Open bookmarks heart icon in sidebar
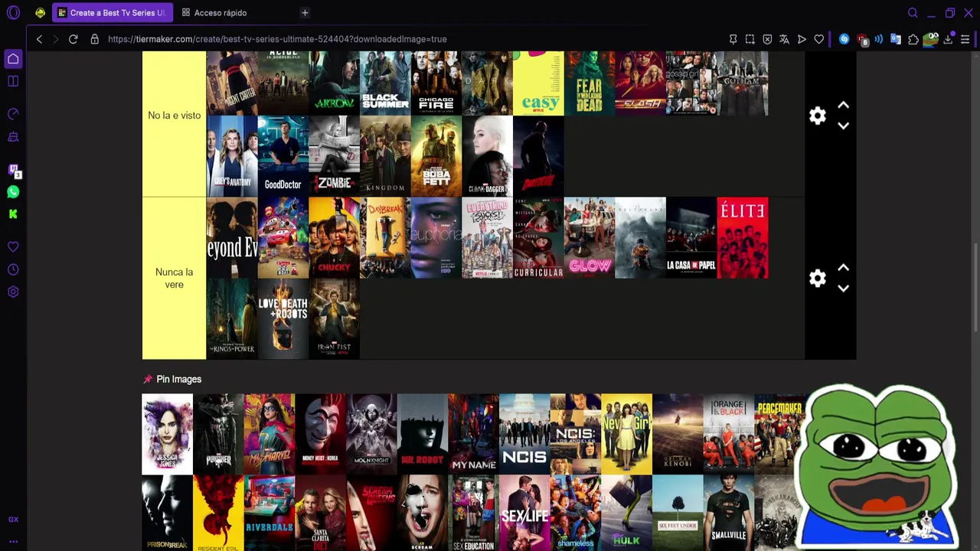Viewport: 980px width, 551px height. click(13, 247)
